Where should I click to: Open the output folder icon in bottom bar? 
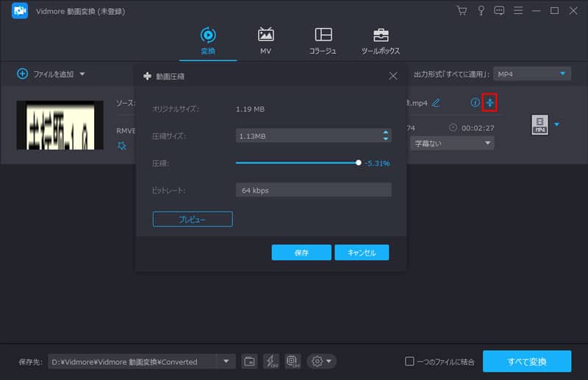click(x=250, y=361)
